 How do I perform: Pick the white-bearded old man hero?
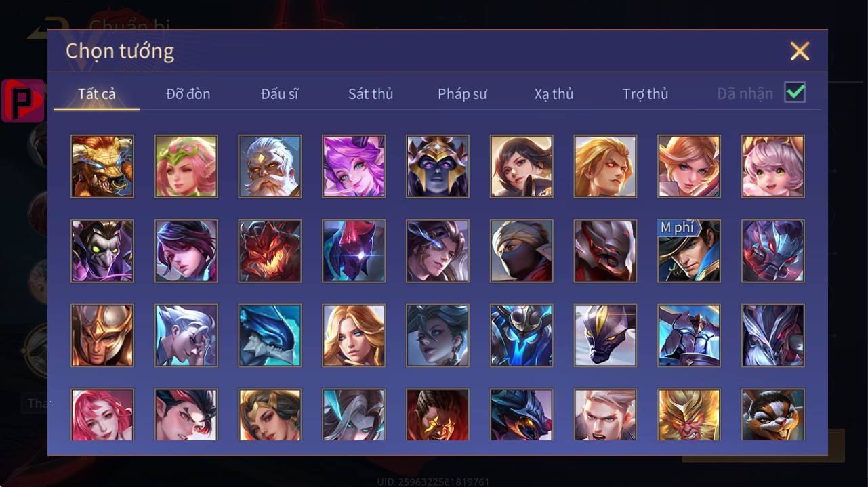click(270, 167)
